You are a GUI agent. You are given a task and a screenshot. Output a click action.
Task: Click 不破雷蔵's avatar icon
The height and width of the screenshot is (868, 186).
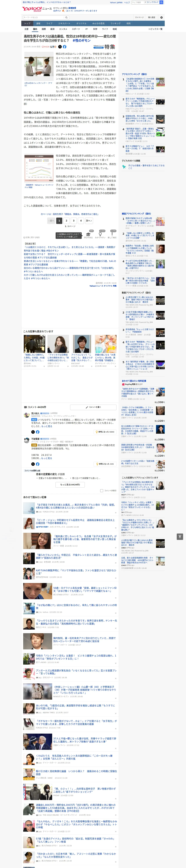pyautogui.click(x=27, y=440)
